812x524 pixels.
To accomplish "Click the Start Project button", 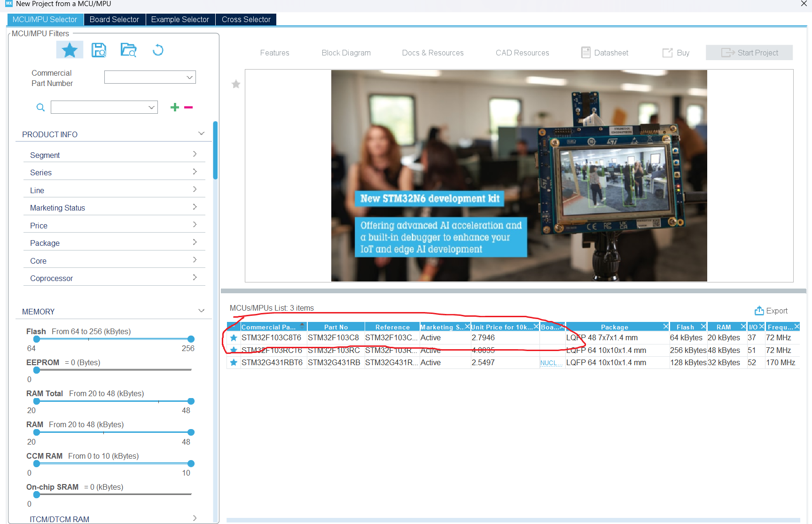I will tap(749, 53).
